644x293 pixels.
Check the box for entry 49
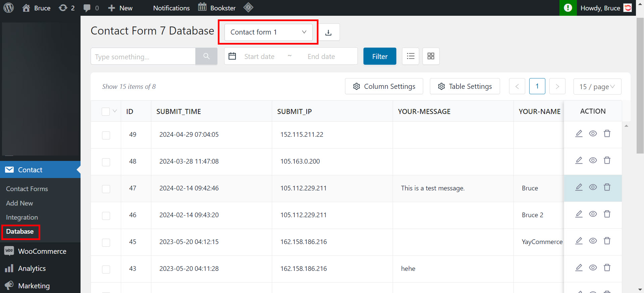point(106,135)
